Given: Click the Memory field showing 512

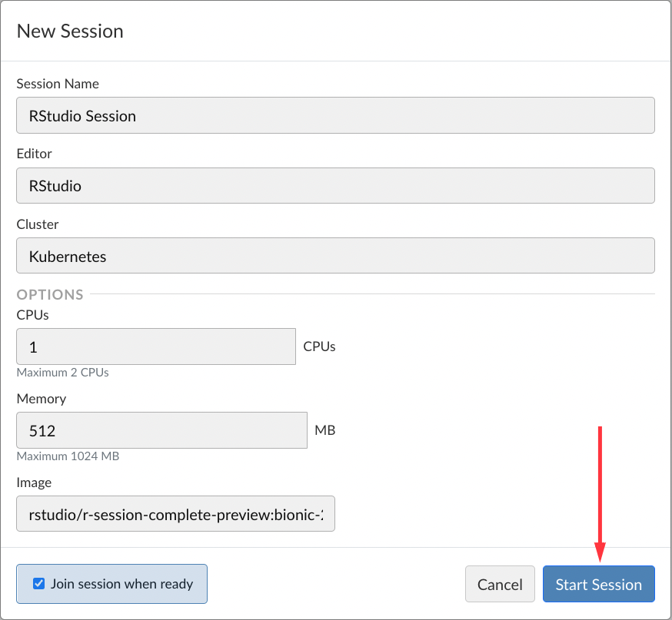Looking at the screenshot, I should click(161, 430).
